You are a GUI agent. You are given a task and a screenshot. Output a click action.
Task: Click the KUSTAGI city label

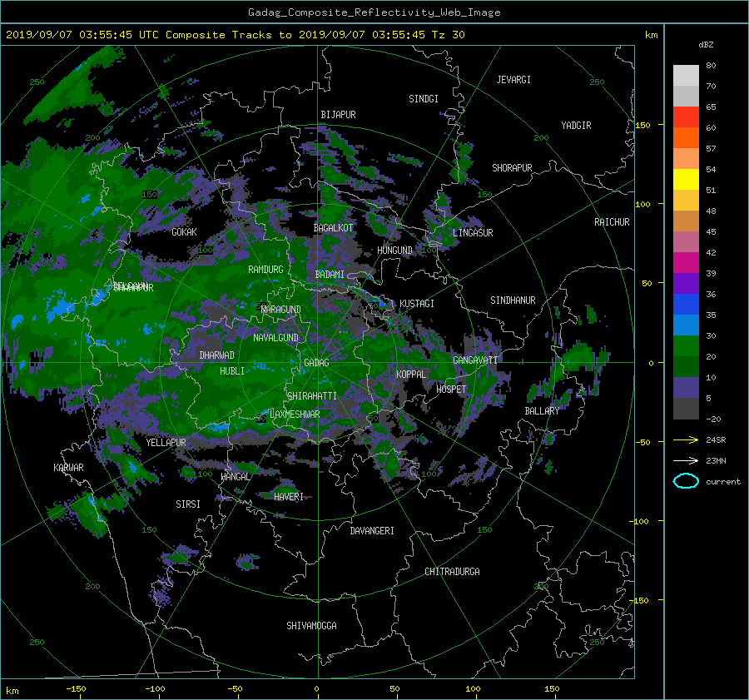(x=417, y=304)
